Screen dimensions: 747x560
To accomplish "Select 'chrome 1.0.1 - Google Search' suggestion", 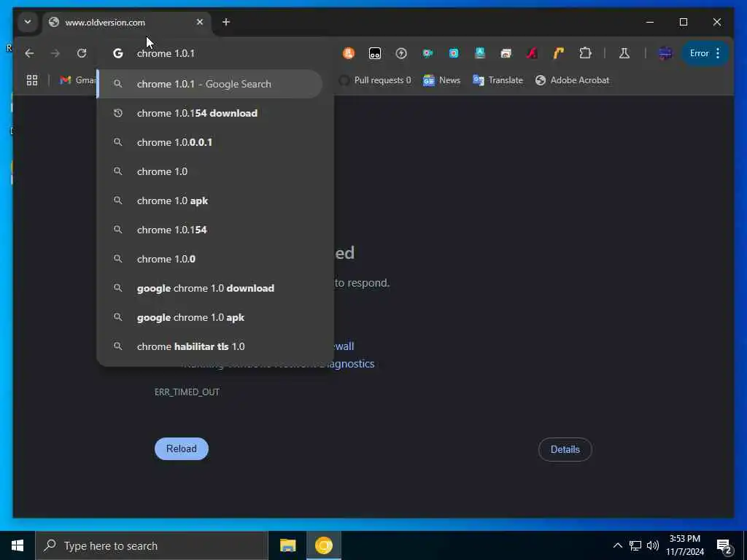I will (209, 84).
